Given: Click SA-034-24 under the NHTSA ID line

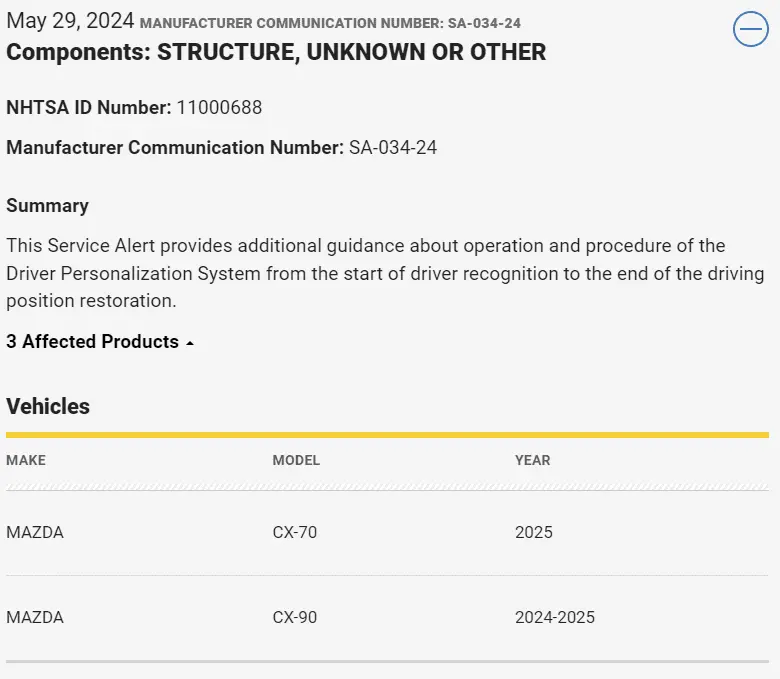Looking at the screenshot, I should tap(393, 148).
